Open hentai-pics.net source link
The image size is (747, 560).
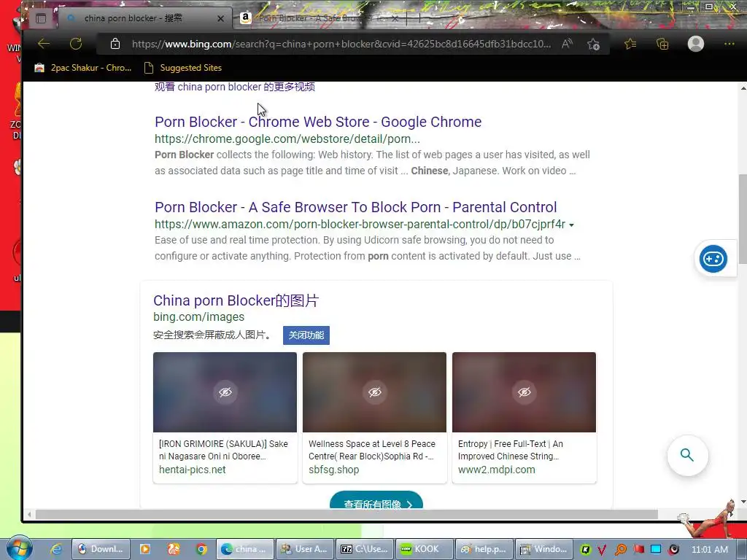point(193,470)
